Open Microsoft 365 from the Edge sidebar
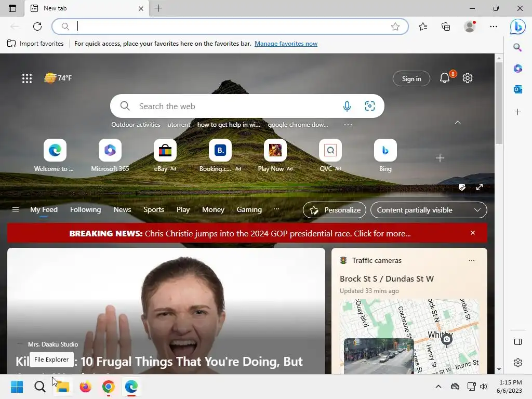This screenshot has width=532, height=399. tap(517, 69)
